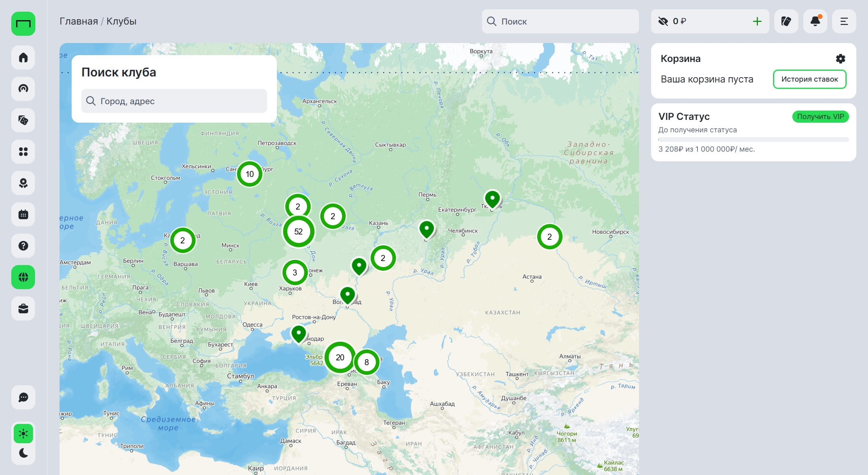This screenshot has width=868, height=475.
Task: Open the live broadcast signal icon in the sidebar
Action: [x=23, y=89]
